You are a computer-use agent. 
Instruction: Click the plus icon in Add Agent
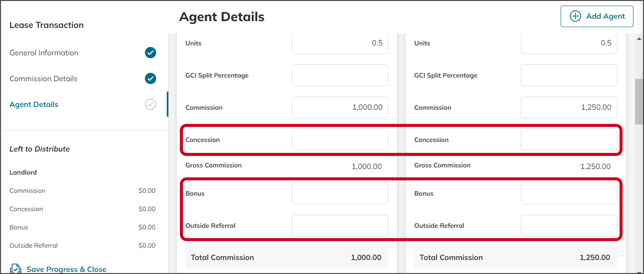pos(575,16)
